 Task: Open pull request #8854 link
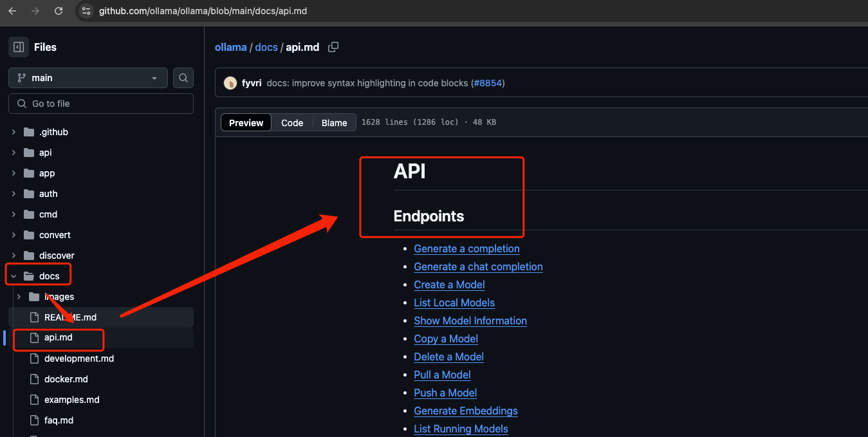coord(489,83)
